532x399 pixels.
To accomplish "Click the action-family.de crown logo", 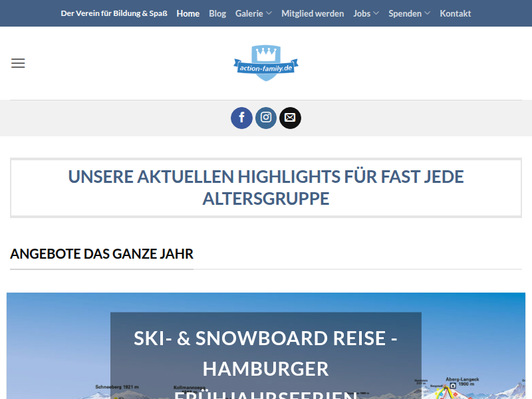I will [266, 63].
